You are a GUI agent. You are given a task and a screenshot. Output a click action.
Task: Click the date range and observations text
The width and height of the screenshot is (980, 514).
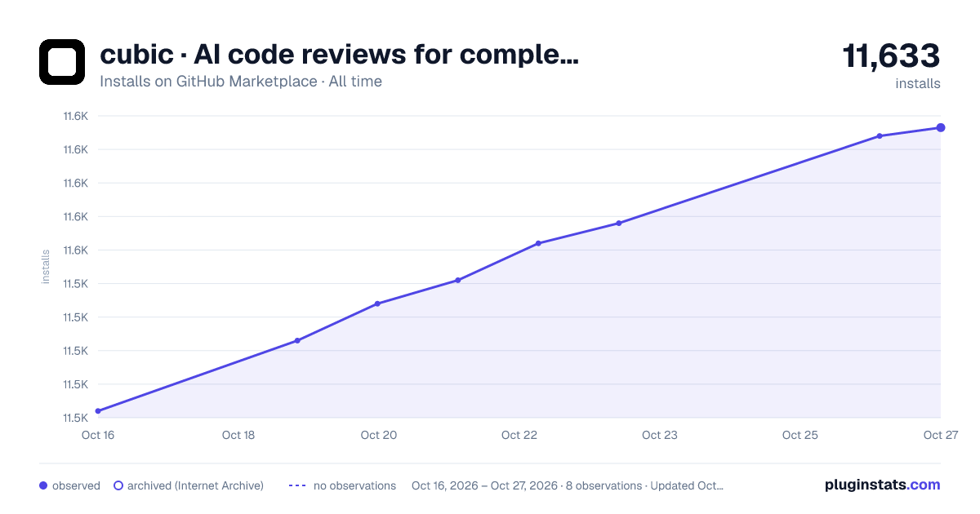[568, 485]
